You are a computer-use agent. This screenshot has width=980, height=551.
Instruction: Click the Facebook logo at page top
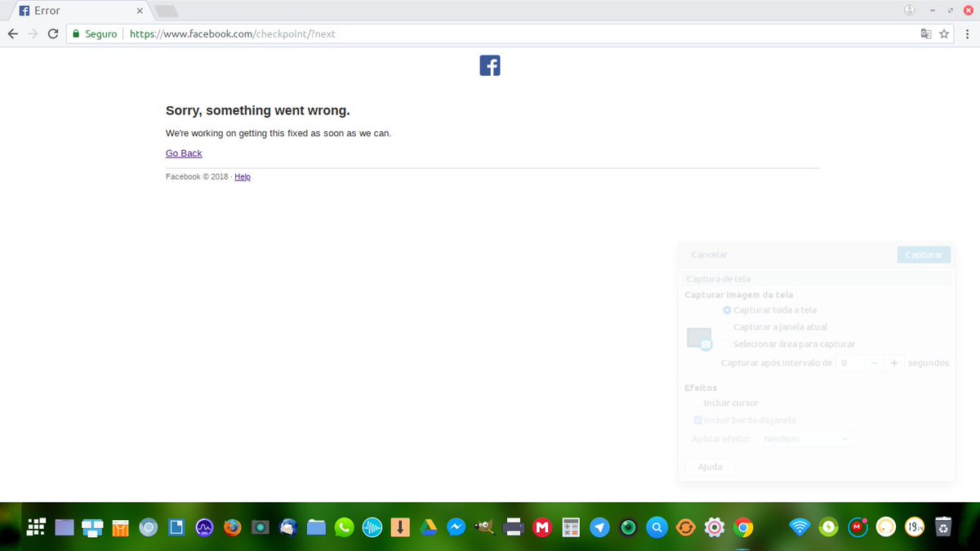coord(490,65)
